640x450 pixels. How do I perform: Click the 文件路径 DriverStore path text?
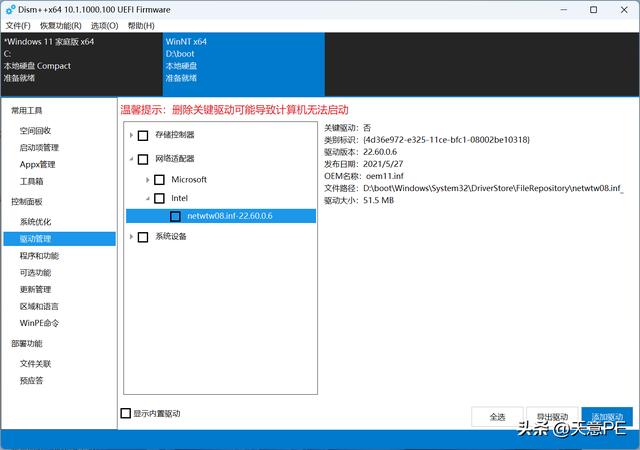tap(493, 188)
